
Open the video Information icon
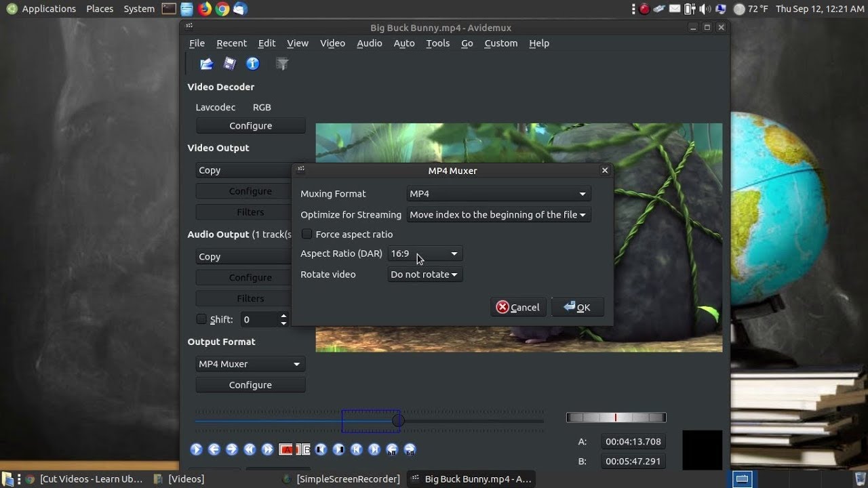click(253, 64)
